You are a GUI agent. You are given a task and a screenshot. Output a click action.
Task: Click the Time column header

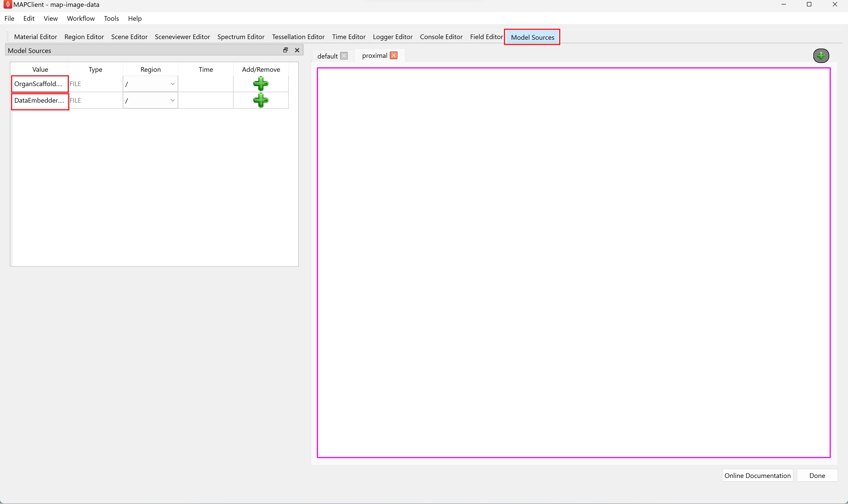[206, 69]
